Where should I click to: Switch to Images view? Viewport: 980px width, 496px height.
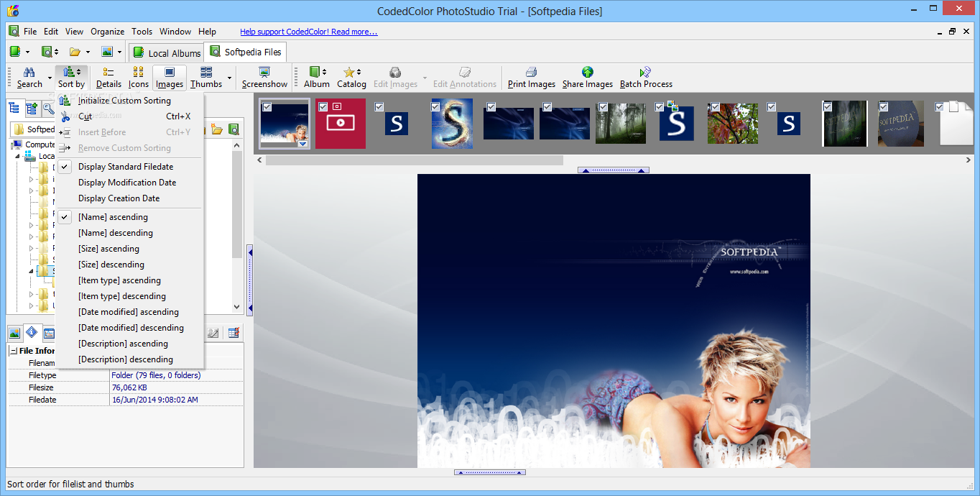point(170,78)
